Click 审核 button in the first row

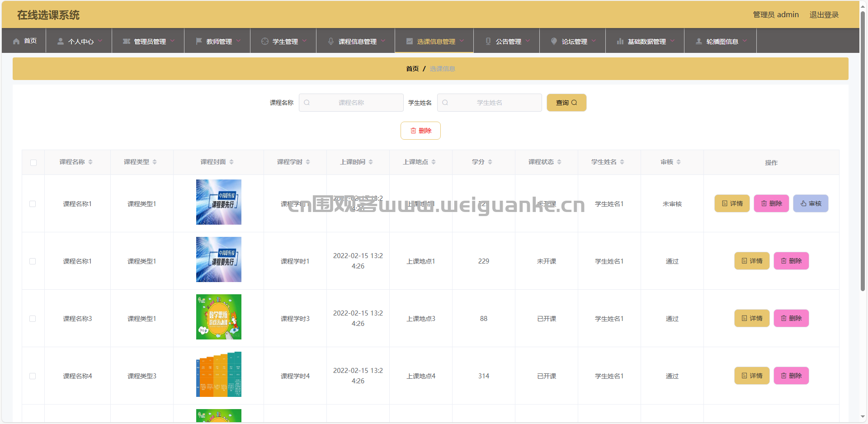pyautogui.click(x=810, y=203)
